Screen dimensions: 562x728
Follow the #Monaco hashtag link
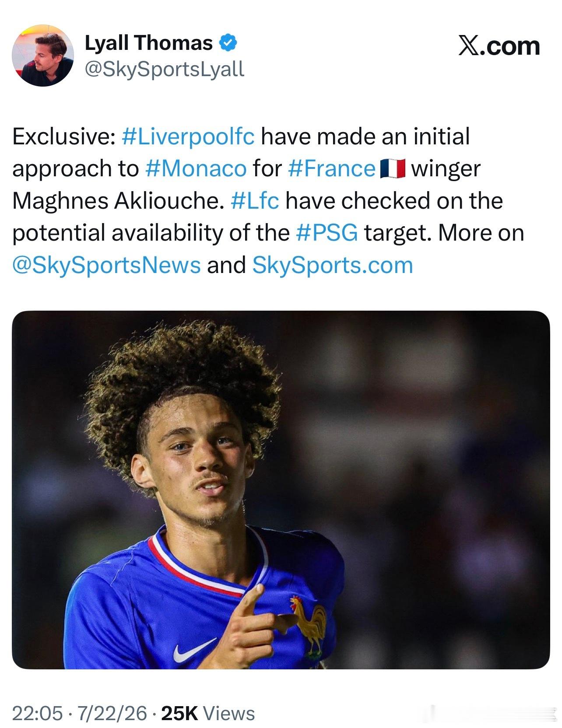196,168
